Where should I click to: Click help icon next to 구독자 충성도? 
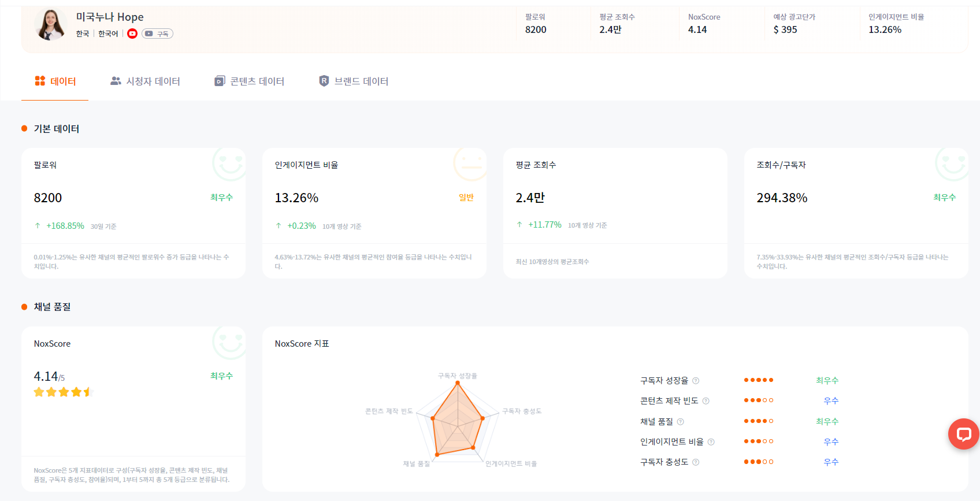point(696,462)
